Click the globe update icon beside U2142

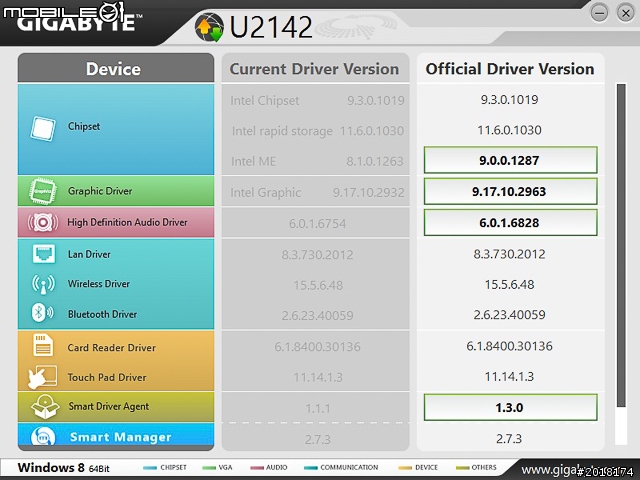pos(209,28)
